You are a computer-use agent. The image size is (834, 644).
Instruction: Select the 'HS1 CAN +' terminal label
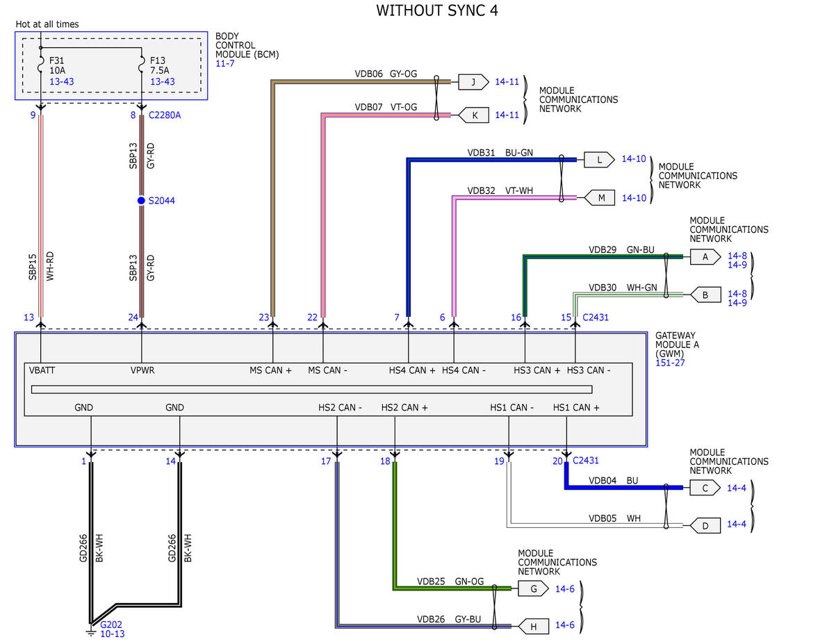pyautogui.click(x=576, y=408)
